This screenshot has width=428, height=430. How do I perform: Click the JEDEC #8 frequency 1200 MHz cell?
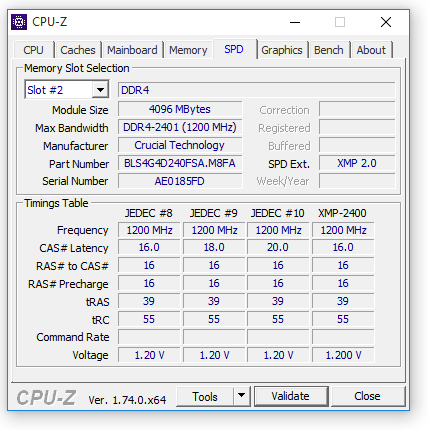click(x=149, y=230)
